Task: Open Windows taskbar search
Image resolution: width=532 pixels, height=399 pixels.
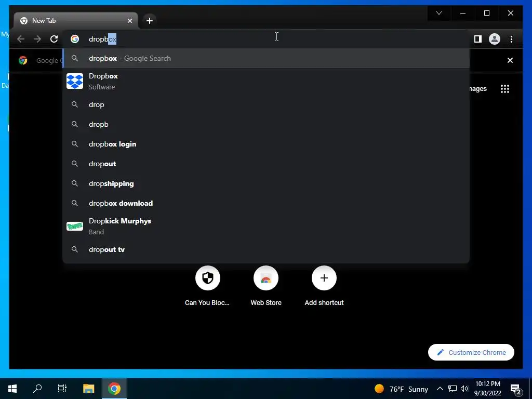Action: [37, 389]
